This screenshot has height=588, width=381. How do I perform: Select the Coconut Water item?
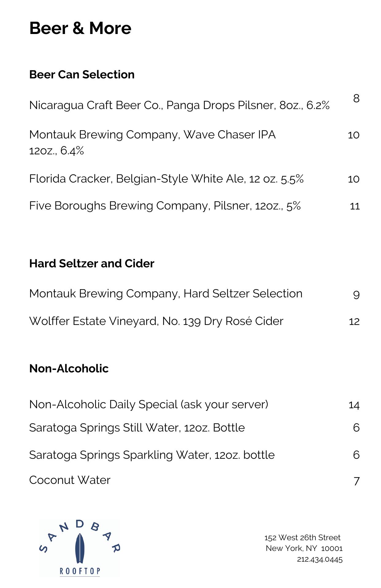click(70, 480)
